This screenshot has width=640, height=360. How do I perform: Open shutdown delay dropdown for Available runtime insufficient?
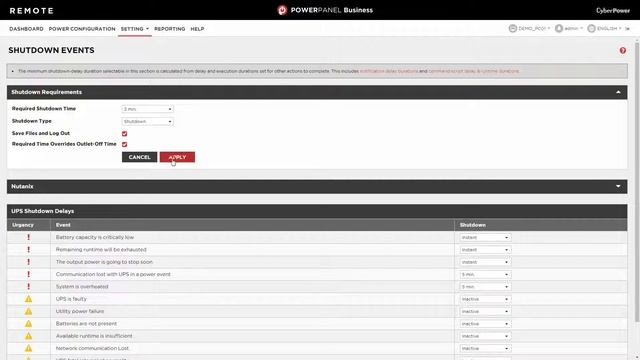coord(485,336)
